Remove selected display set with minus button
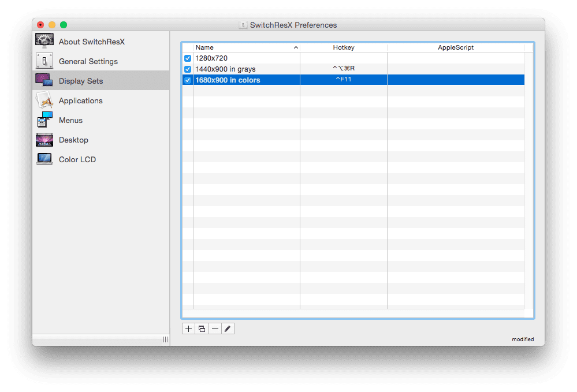Viewport: 577px width, 392px height. [215, 328]
